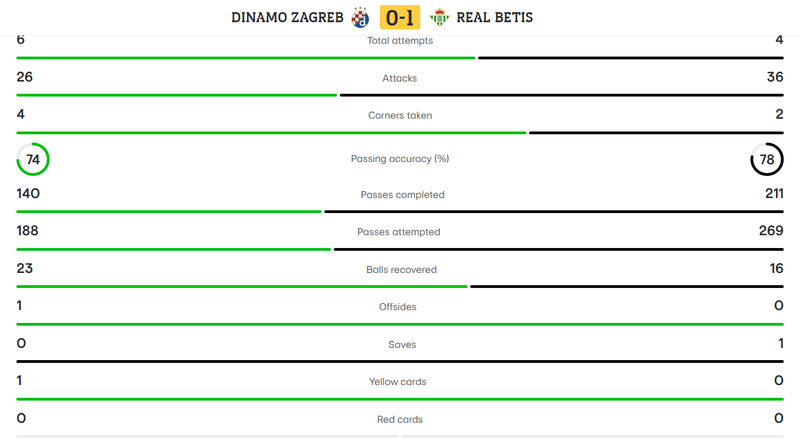Image resolution: width=800 pixels, height=440 pixels.
Task: Open the Dinamo Zagreb team name link
Action: click(287, 17)
